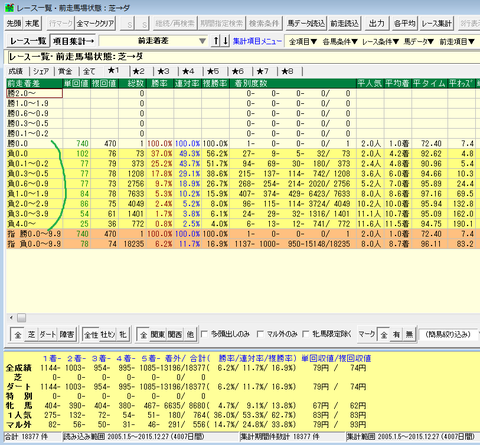This screenshot has height=445, width=480.
Task: Click the 平タイム column header
Action: (429, 83)
